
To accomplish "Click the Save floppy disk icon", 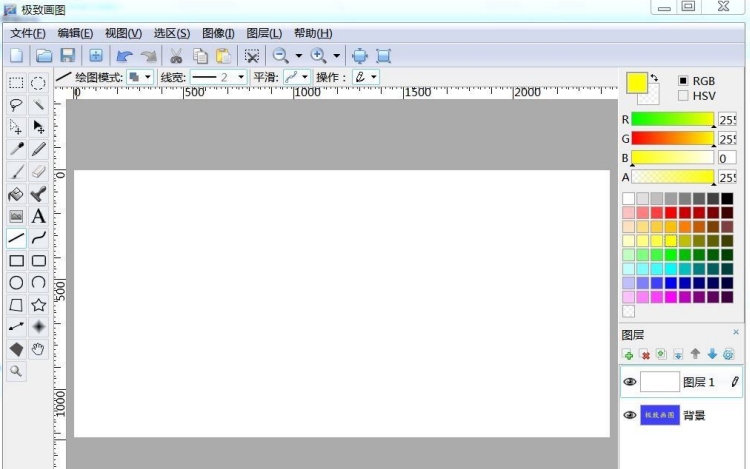I will pyautogui.click(x=68, y=56).
